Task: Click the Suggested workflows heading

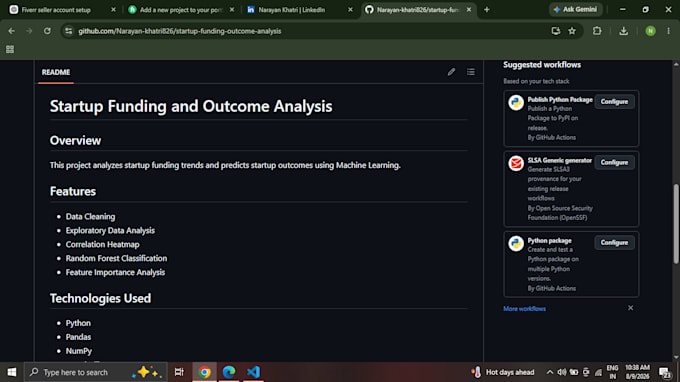Action: click(x=542, y=65)
